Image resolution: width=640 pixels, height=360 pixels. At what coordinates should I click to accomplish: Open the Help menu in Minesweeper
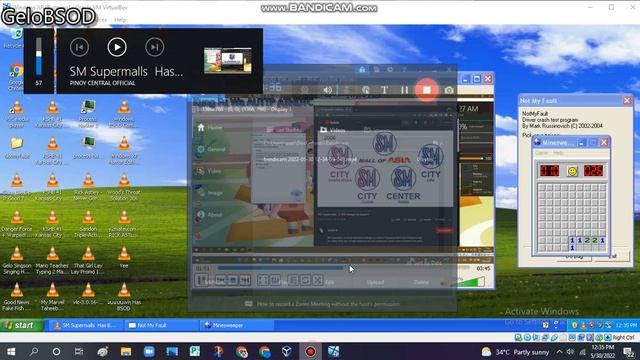[x=558, y=153]
